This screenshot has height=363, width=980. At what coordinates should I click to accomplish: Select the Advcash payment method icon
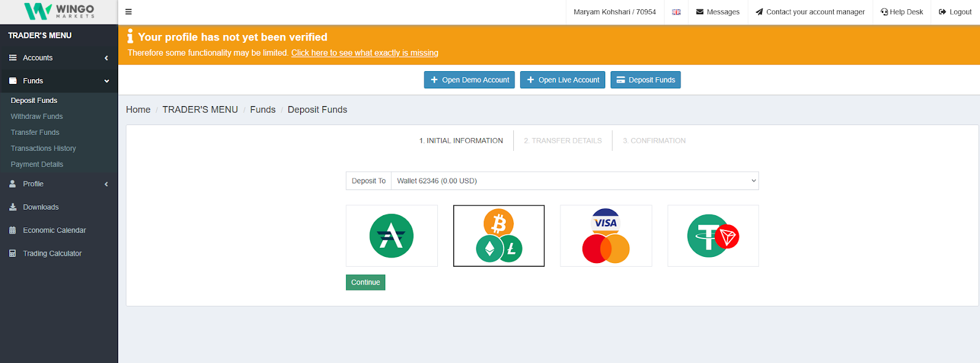391,236
